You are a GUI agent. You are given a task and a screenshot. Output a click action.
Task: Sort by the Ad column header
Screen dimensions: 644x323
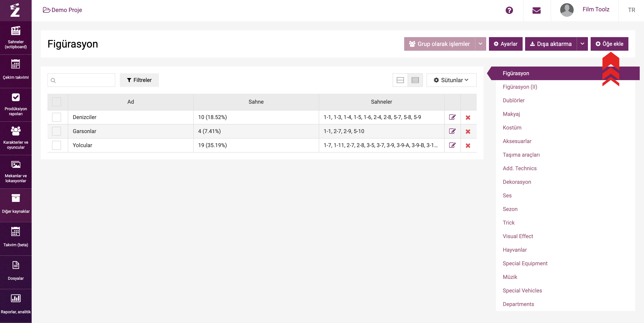pos(130,102)
